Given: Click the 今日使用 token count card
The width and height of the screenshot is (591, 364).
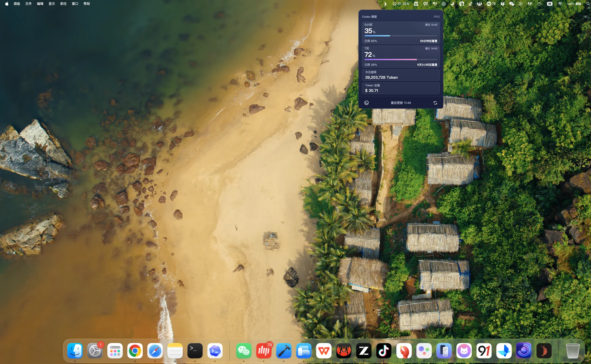Looking at the screenshot, I should click(x=401, y=75).
